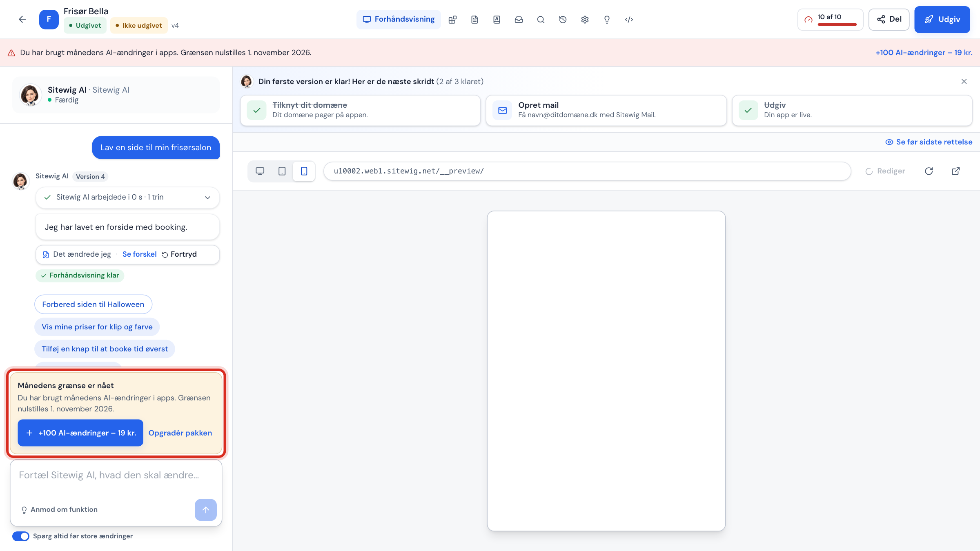This screenshot has width=980, height=551.
Task: Reload the preview with refresh icon
Action: point(929,171)
